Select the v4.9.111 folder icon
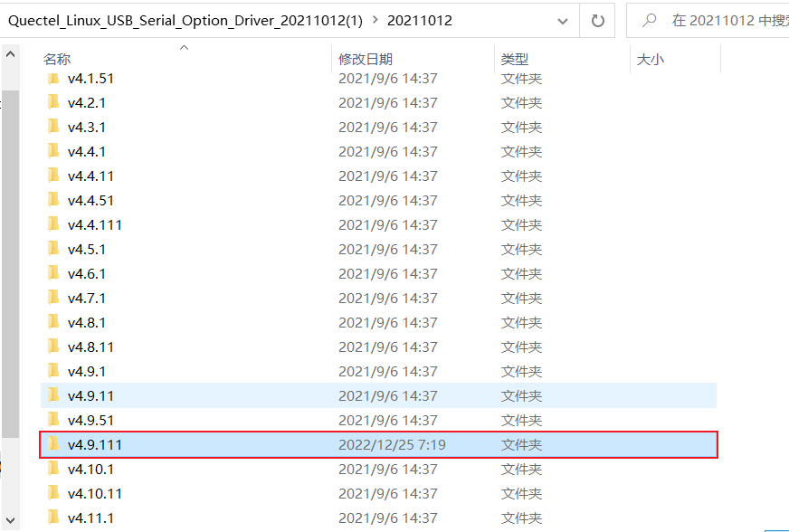The image size is (789, 532). (53, 444)
